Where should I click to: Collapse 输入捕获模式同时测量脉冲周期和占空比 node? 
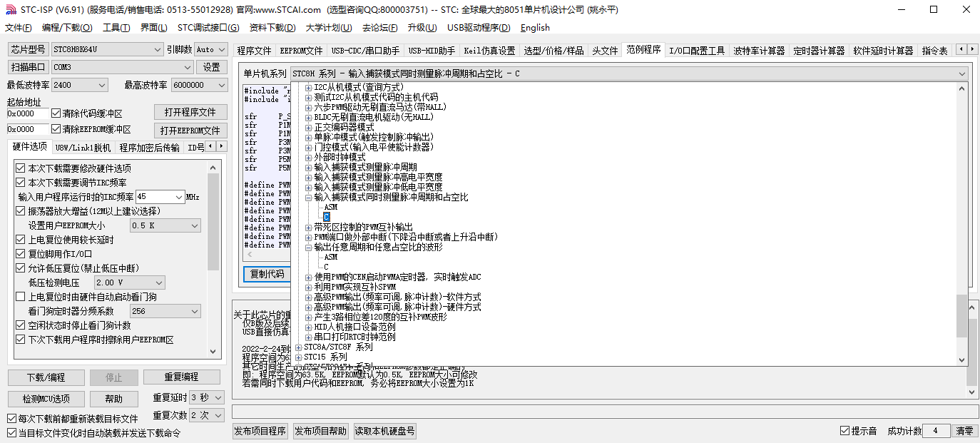tap(308, 197)
